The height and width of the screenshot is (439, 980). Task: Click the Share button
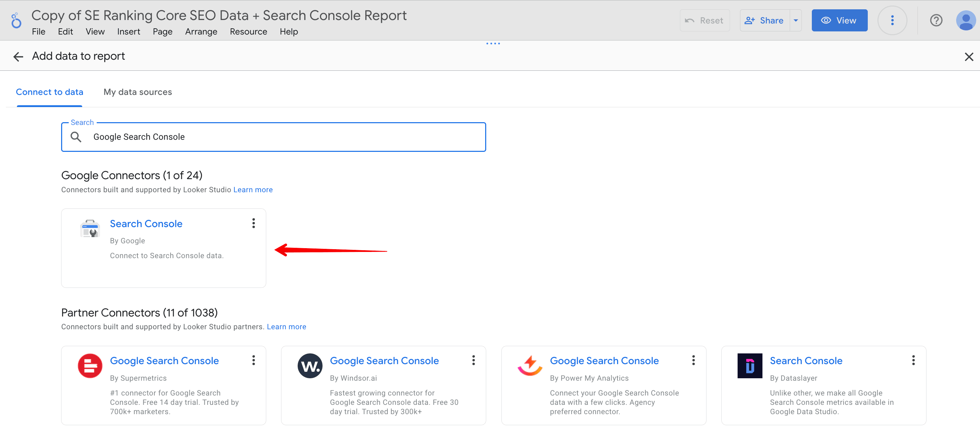point(765,20)
